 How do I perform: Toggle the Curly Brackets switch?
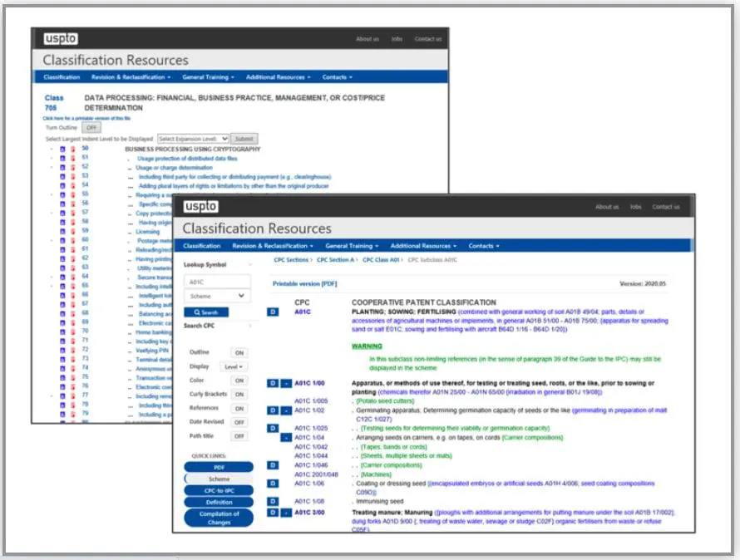point(239,395)
